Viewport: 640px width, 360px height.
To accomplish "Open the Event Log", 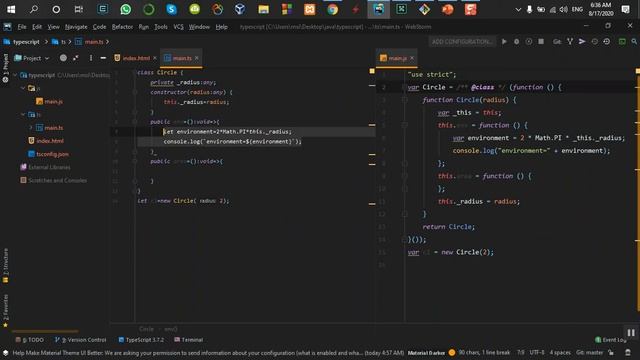I will tap(611, 340).
